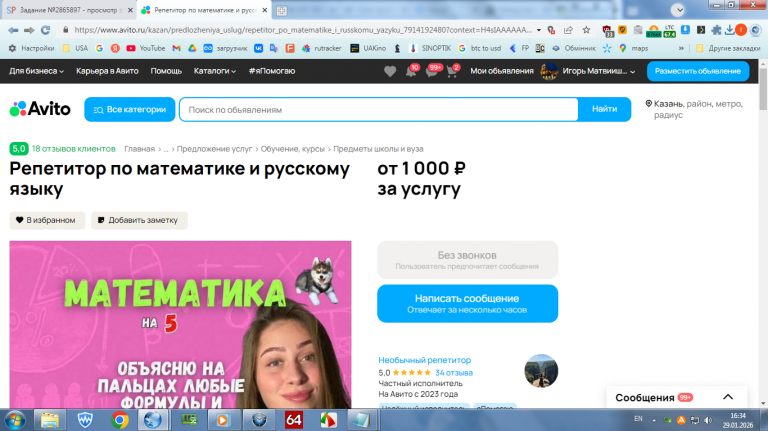Expand Каталоги dropdown menu
768x431 pixels.
[x=215, y=71]
